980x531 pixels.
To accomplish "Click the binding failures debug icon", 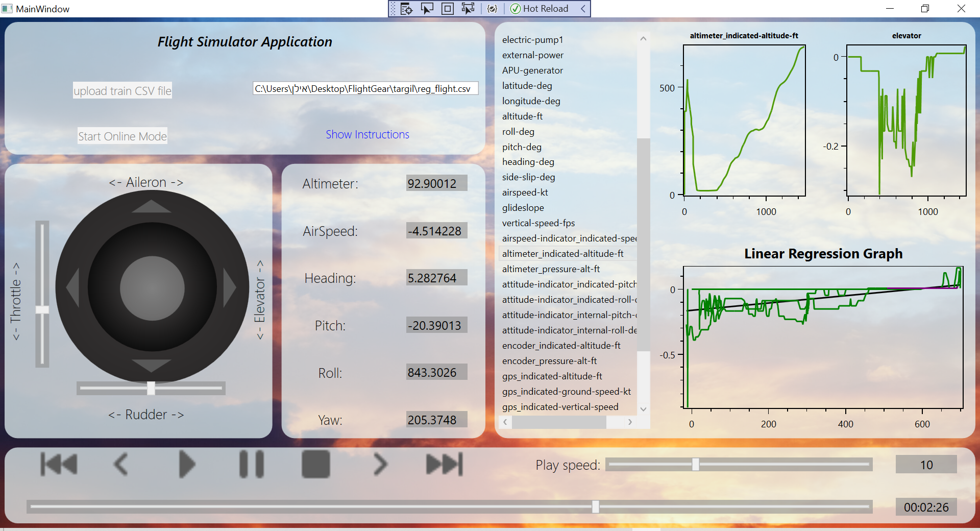I will [x=492, y=9].
